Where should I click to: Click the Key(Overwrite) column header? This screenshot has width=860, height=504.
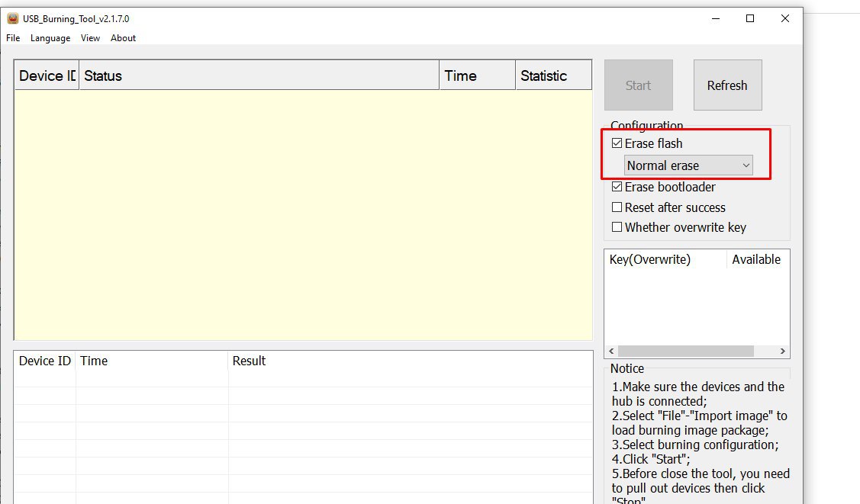(666, 259)
